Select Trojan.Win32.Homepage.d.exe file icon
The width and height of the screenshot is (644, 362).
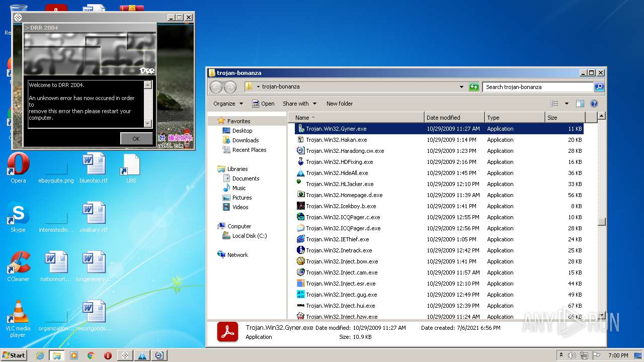tap(301, 195)
